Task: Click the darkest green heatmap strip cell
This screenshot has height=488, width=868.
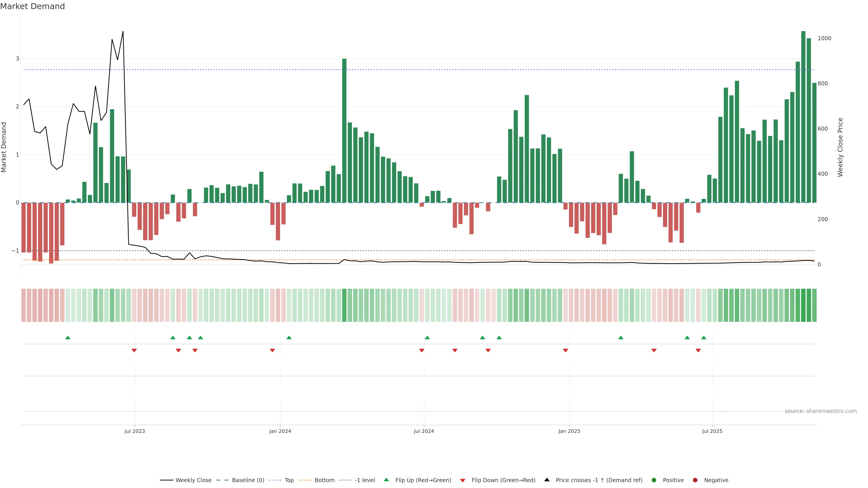Action: click(803, 305)
